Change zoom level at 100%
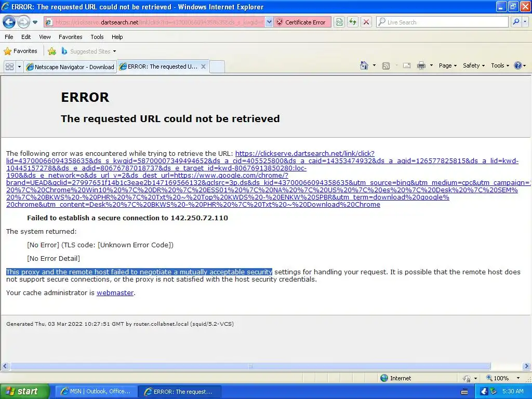 (x=497, y=378)
